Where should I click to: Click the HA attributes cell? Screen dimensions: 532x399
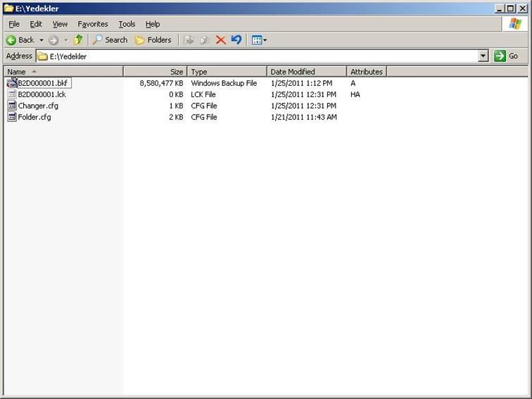pyautogui.click(x=355, y=94)
